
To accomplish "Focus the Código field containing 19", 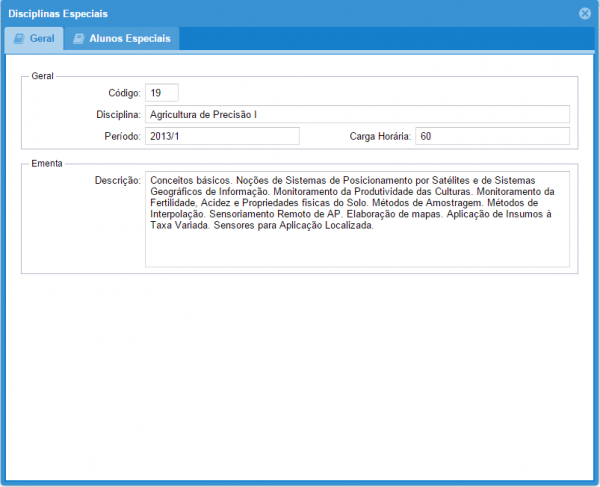I will point(161,92).
